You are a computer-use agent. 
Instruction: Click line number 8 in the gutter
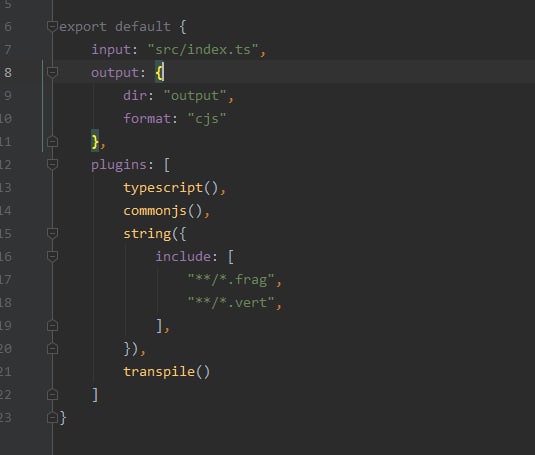8,72
